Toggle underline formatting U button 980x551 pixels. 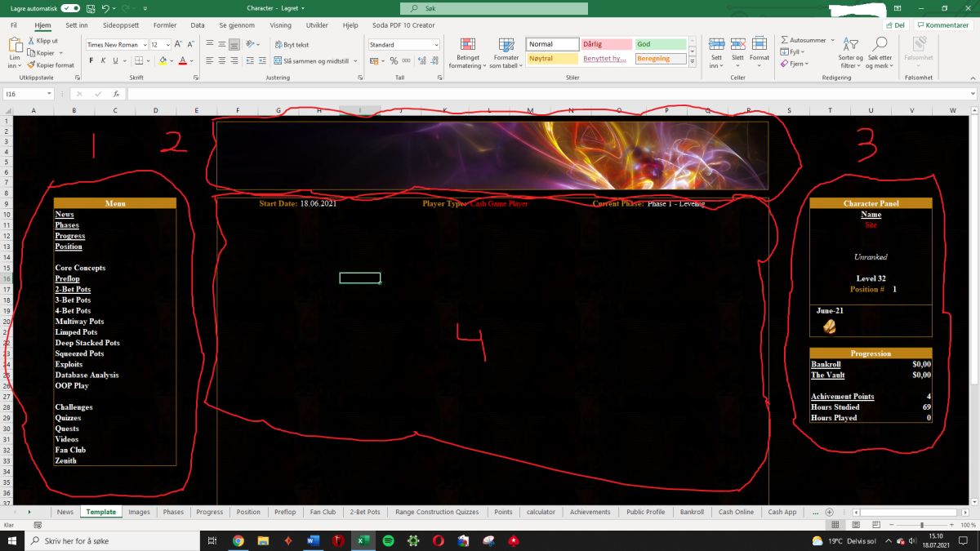point(116,60)
